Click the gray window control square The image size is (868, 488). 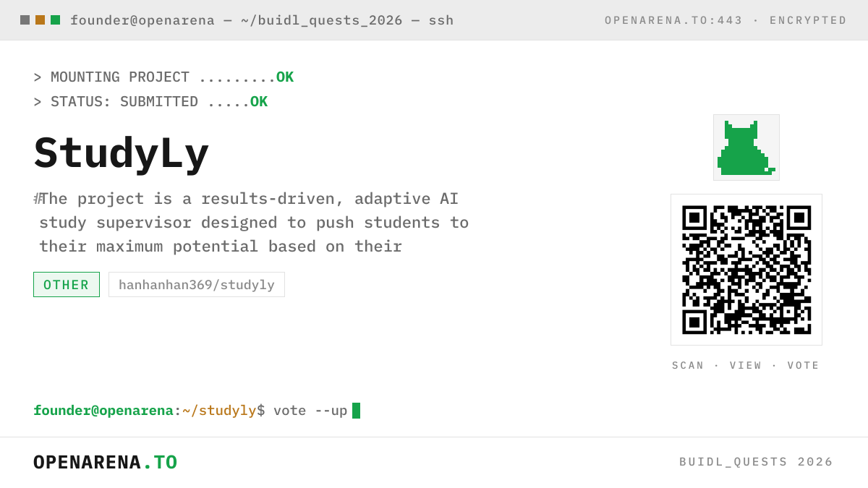pyautogui.click(x=25, y=20)
